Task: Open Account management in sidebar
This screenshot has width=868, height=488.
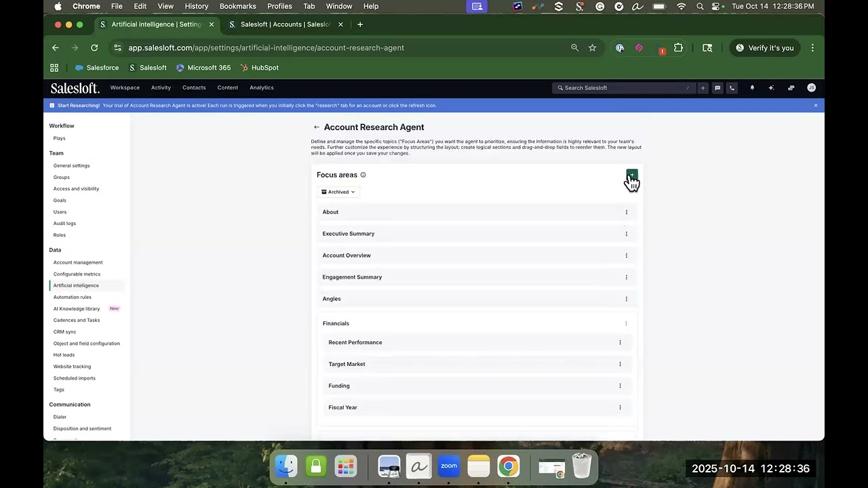Action: [x=78, y=262]
